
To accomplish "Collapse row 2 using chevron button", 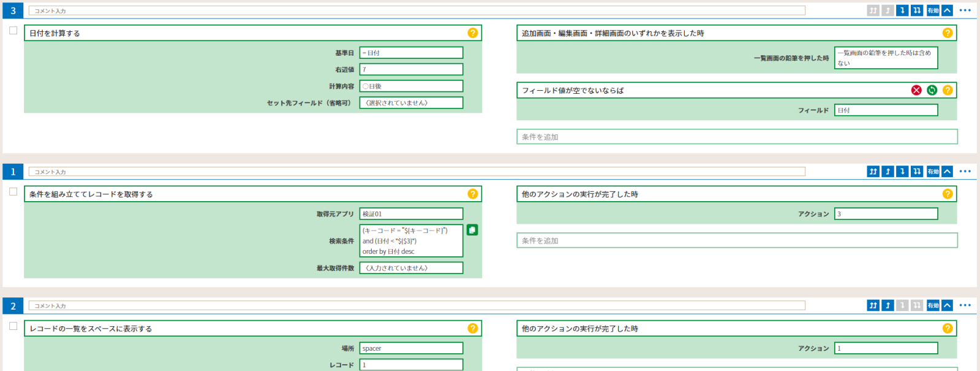I will click(x=948, y=305).
